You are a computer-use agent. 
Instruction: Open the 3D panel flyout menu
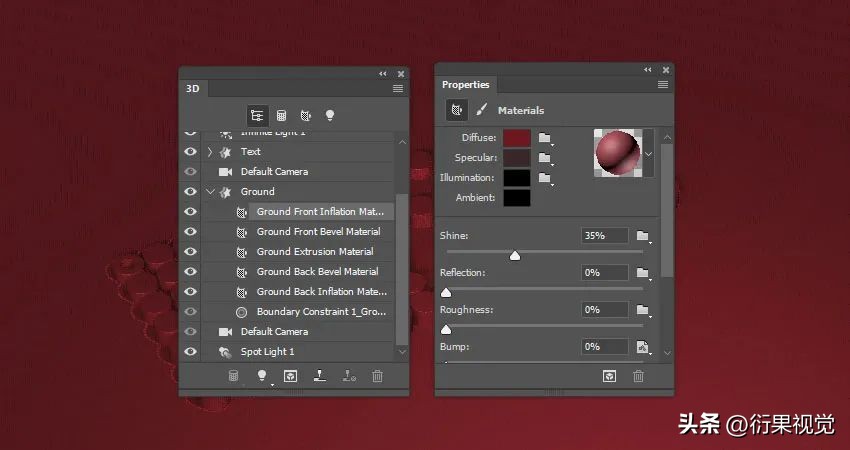click(x=398, y=88)
